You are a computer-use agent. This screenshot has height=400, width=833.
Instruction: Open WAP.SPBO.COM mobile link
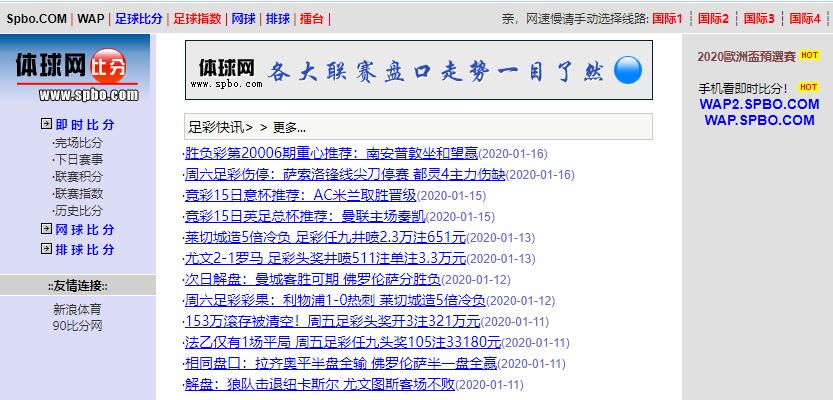759,120
